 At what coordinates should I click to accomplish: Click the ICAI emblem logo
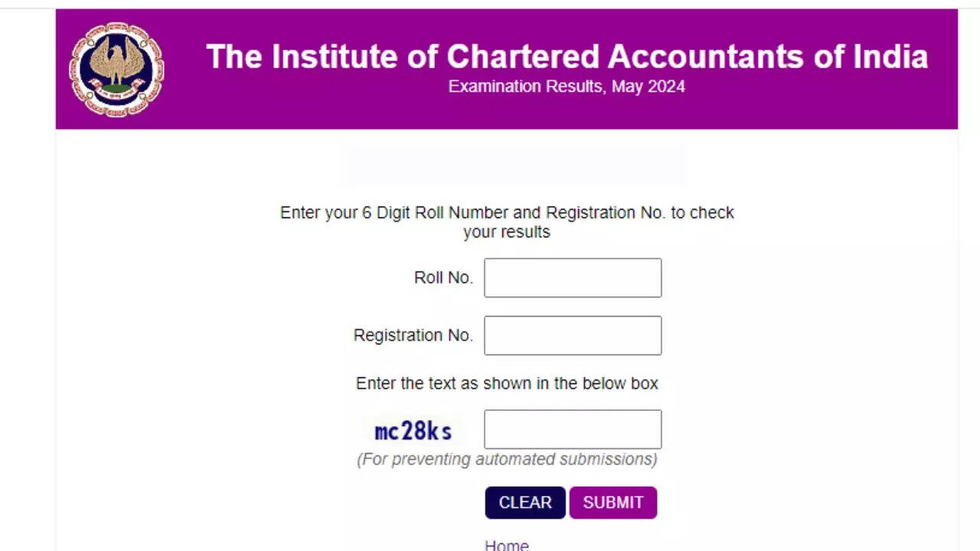point(116,69)
